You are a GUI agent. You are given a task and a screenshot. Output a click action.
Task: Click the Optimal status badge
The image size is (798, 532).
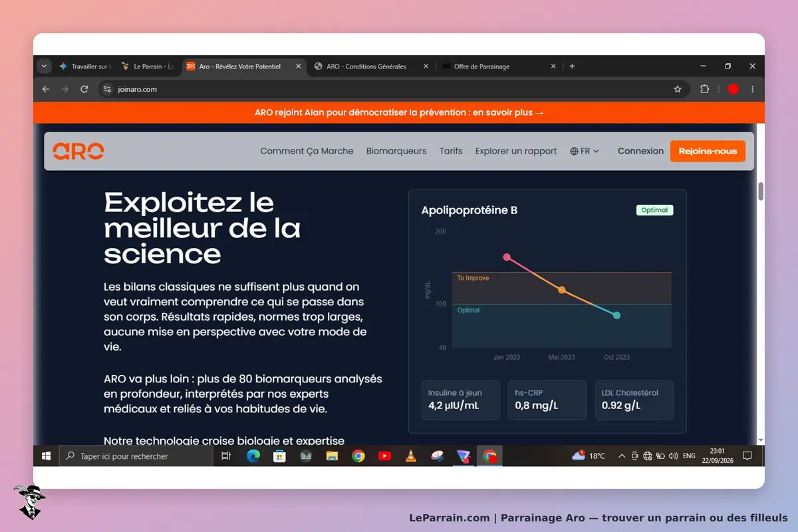pyautogui.click(x=654, y=210)
